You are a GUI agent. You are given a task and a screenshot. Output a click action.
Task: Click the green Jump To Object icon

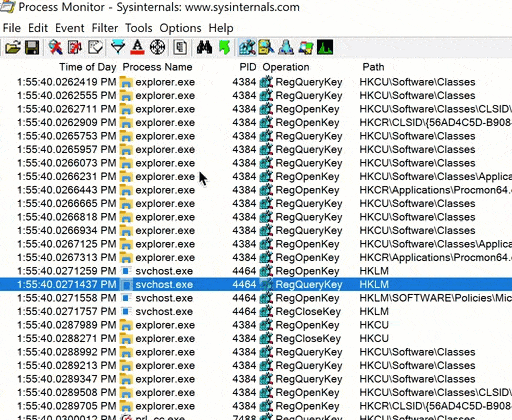(225, 48)
